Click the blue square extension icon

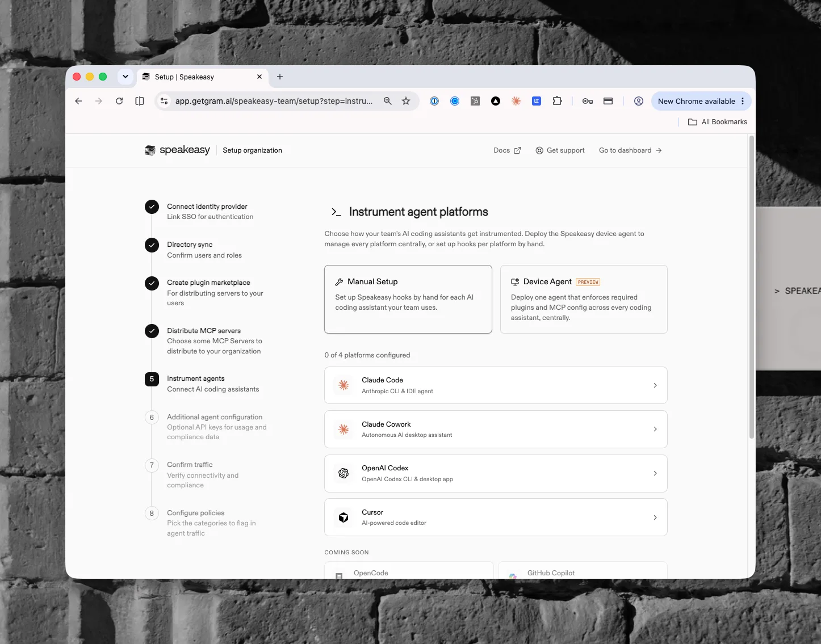point(537,101)
